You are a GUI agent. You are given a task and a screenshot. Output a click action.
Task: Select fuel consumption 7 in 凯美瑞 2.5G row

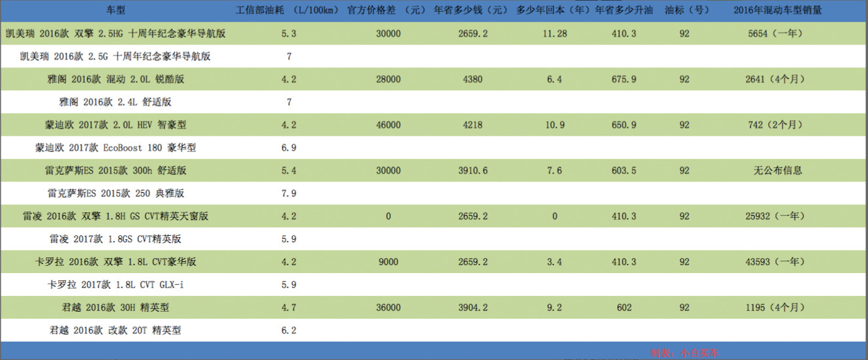point(289,56)
